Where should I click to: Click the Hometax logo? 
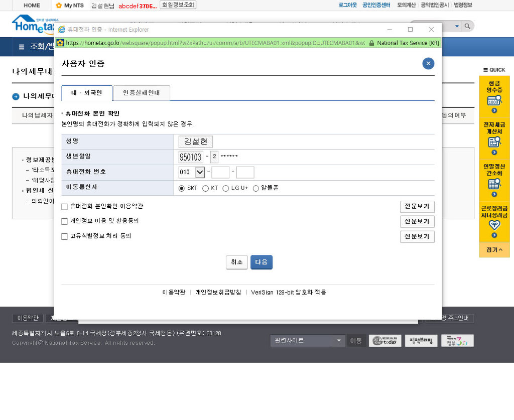(33, 24)
